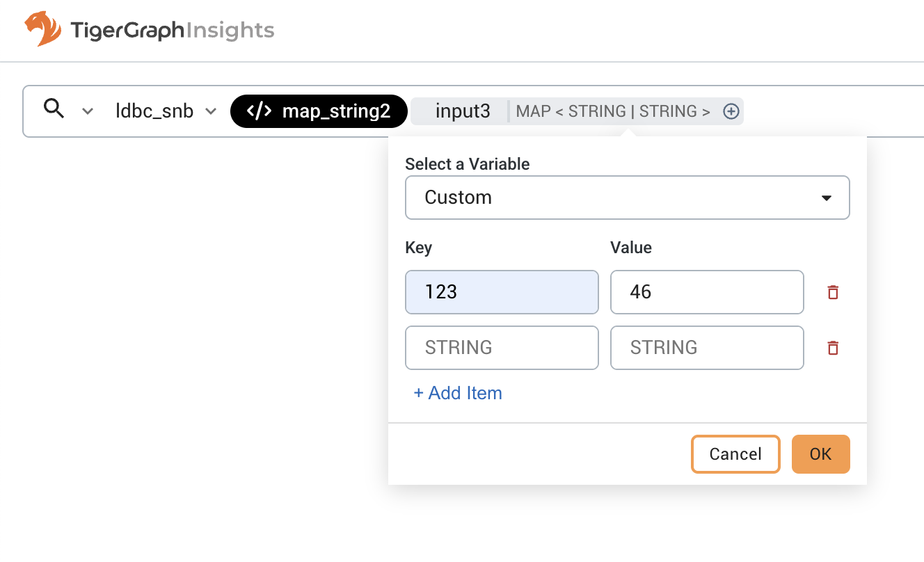Image resolution: width=924 pixels, height=562 pixels.
Task: Click the Key field containing 123
Action: [502, 291]
